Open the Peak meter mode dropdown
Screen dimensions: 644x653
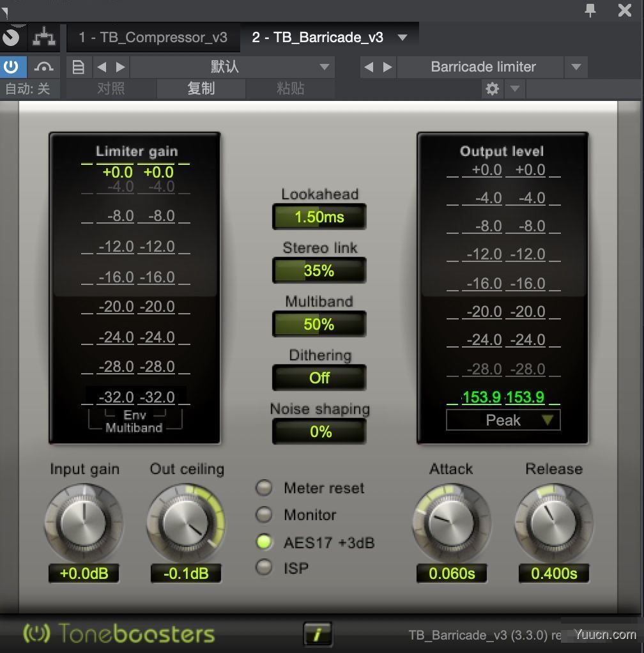[503, 420]
